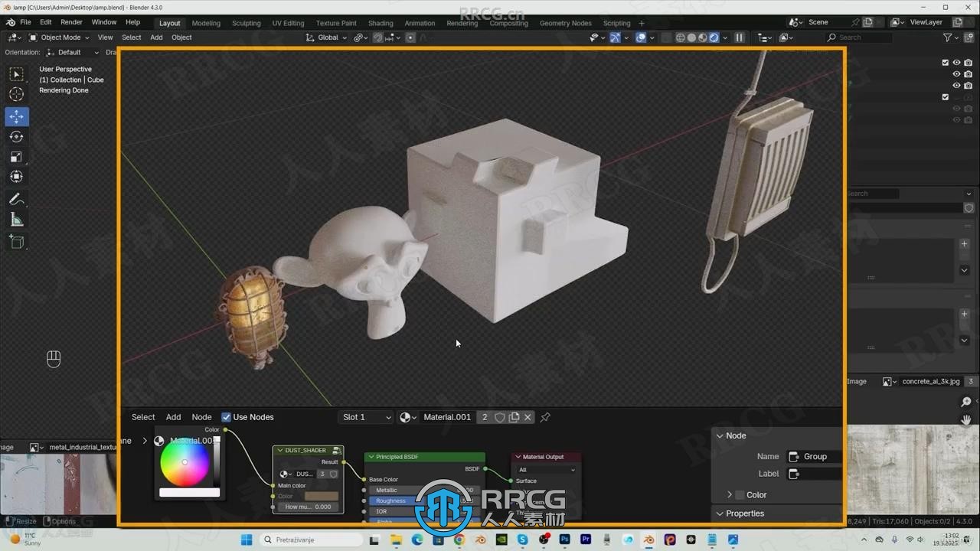Open the node editor Add menu
This screenshot has height=551, width=980.
click(174, 417)
